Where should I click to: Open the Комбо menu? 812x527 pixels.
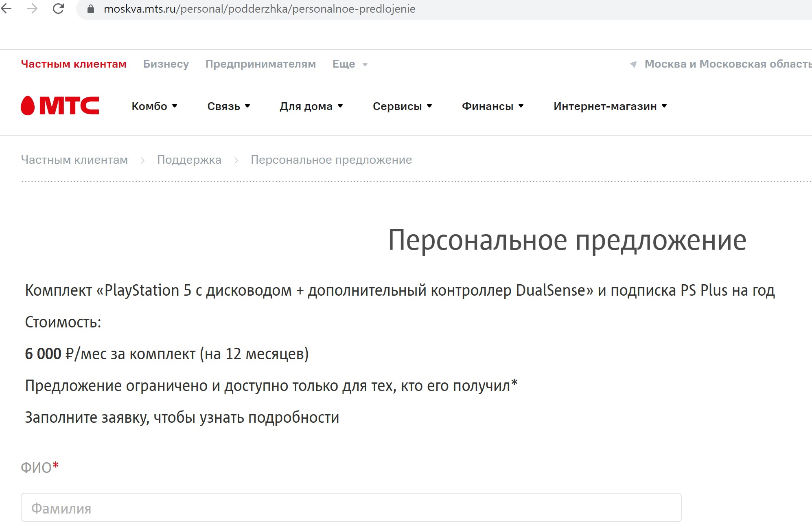[x=154, y=106]
